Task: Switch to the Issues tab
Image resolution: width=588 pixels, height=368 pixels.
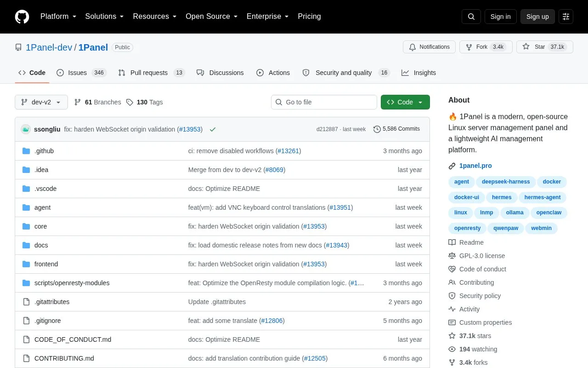Action: (81, 73)
